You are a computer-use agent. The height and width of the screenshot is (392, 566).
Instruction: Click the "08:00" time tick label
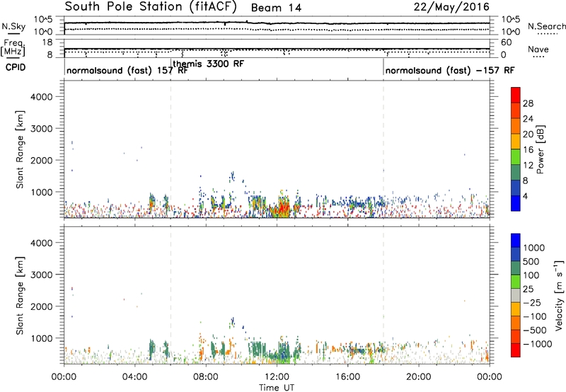206,377
